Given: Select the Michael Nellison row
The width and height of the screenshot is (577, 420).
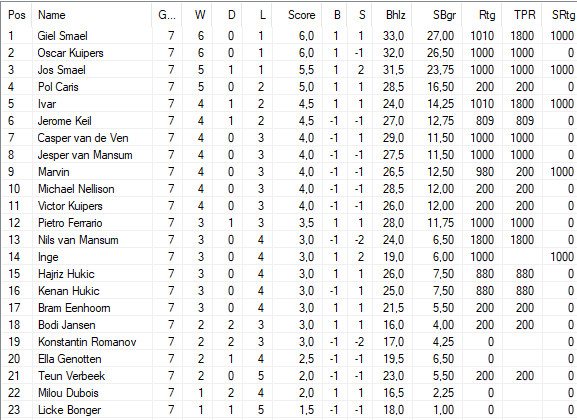Looking at the screenshot, I should point(289,189).
